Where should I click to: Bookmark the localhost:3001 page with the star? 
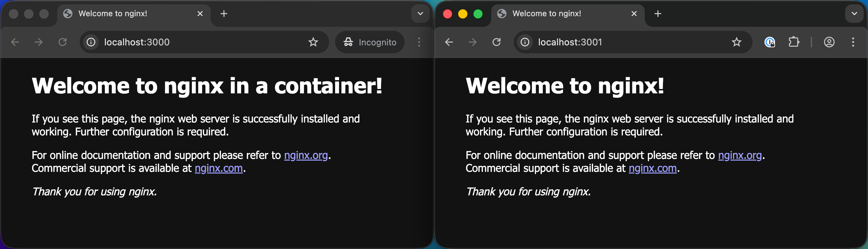(x=736, y=42)
